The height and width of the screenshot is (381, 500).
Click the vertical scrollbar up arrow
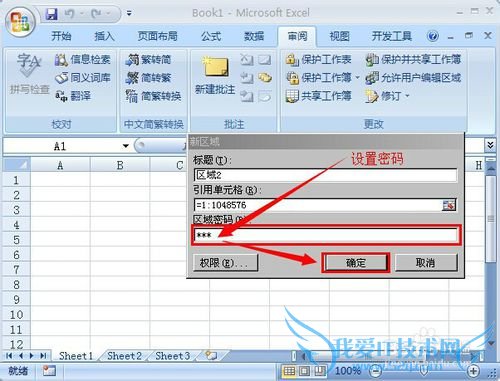pyautogui.click(x=491, y=168)
